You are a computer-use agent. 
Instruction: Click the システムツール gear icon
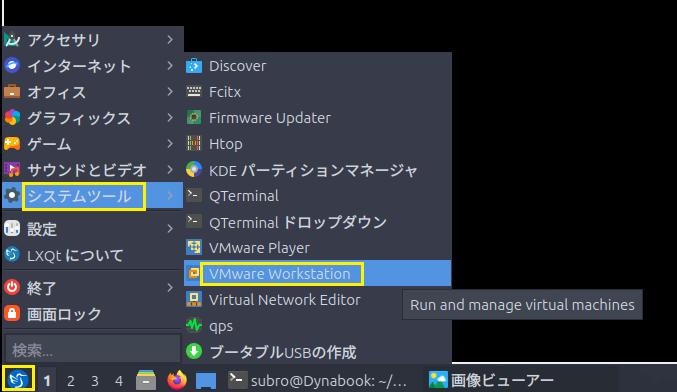[x=12, y=196]
